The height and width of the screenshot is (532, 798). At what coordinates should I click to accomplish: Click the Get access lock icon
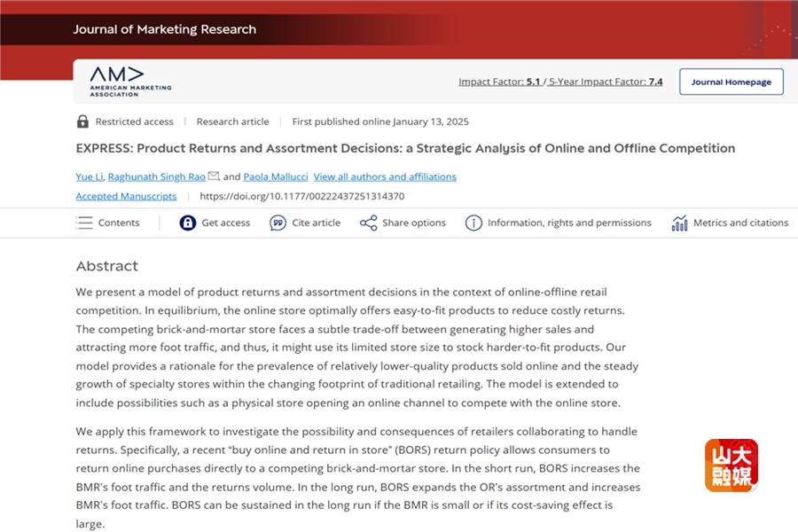[188, 223]
